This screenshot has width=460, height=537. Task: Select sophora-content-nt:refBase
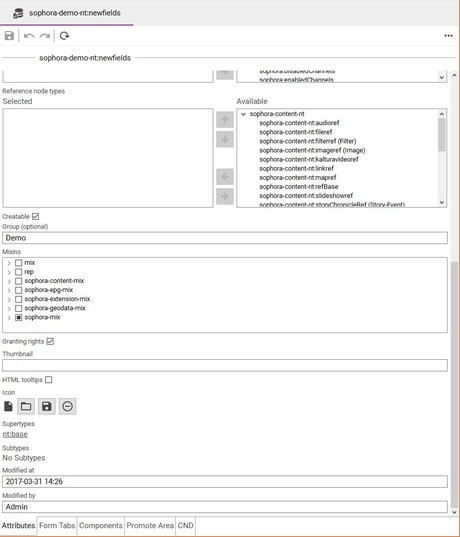click(x=299, y=187)
